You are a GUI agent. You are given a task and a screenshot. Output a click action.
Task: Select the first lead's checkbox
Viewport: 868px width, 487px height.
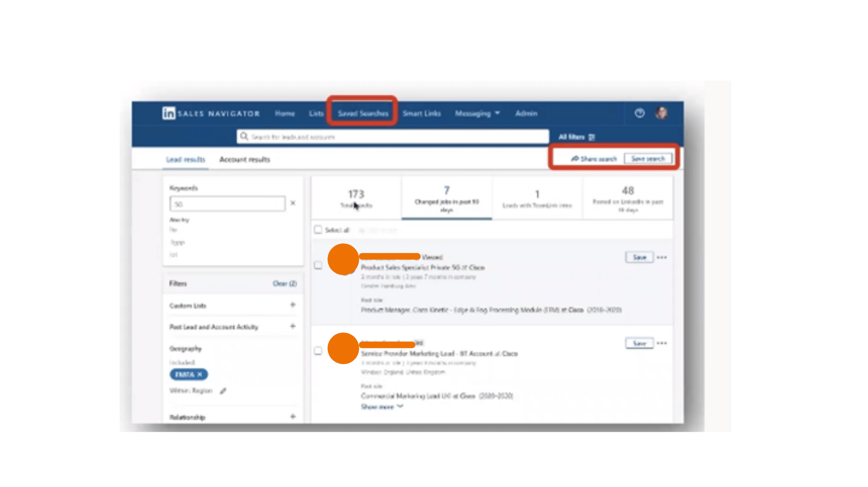coord(318,265)
